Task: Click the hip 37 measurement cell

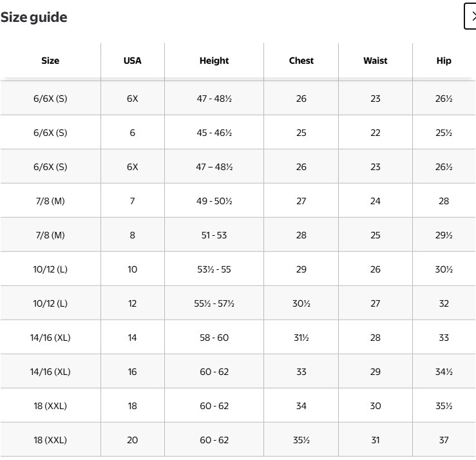Action: [444, 440]
